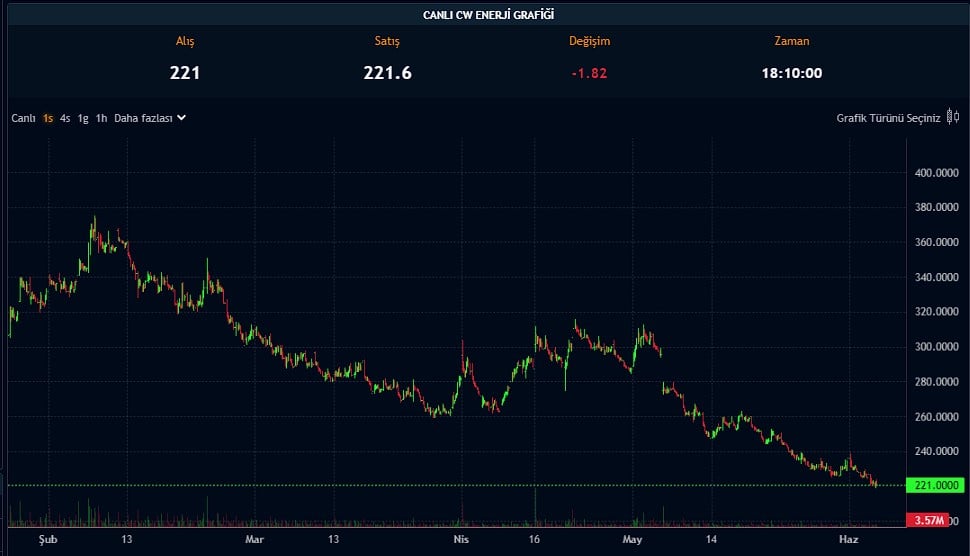This screenshot has width=970, height=556.
Task: Click the candlestick chart type icon
Action: (x=952, y=118)
